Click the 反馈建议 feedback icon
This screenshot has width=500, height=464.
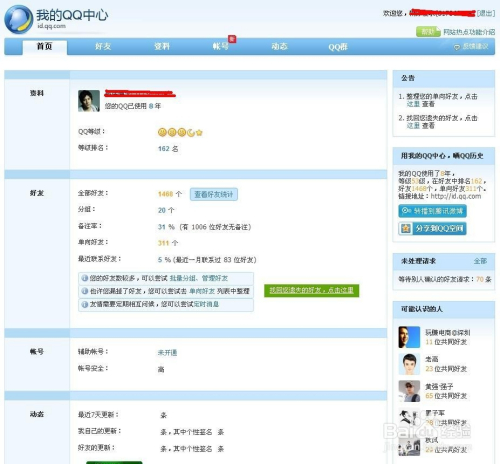(457, 47)
